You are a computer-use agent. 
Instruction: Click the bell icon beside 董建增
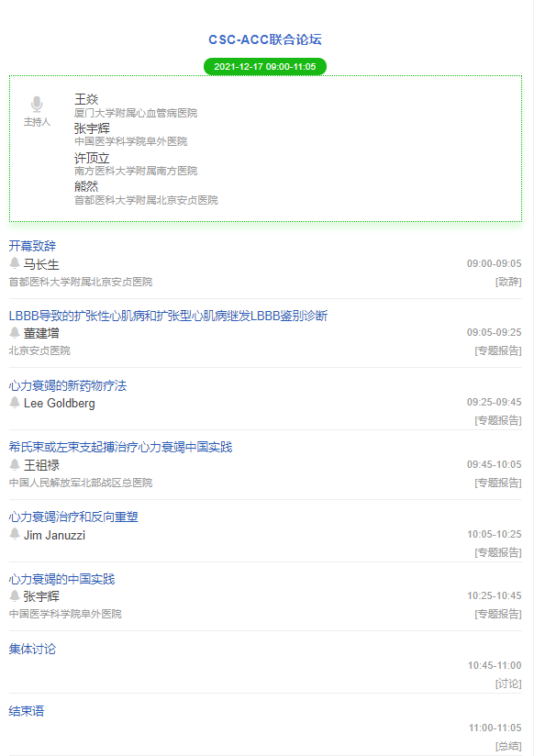click(x=15, y=333)
